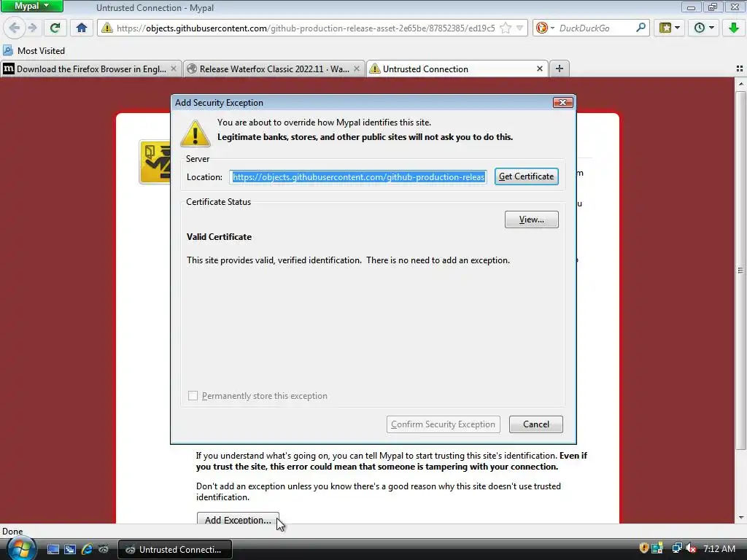Open the home page icon

(x=82, y=28)
